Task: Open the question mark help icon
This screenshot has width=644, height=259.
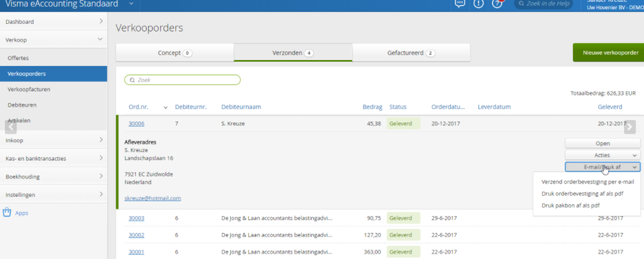Action: 497,4
